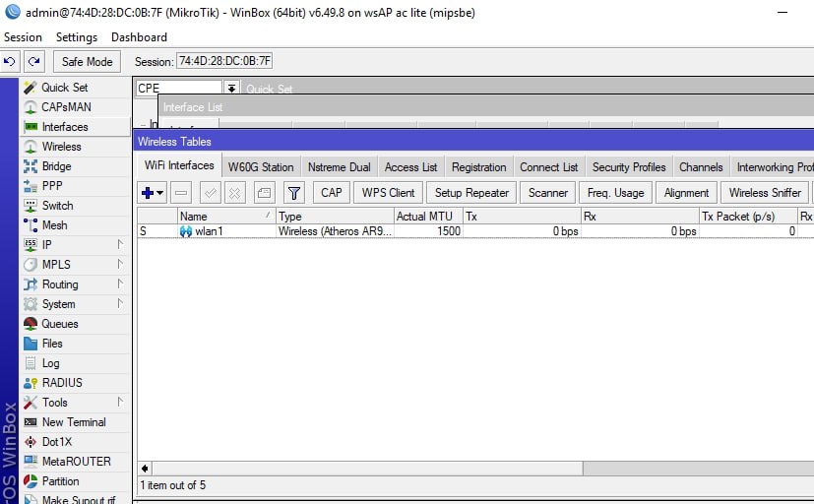Click the CAP button
Viewport: 814px width, 504px height.
[x=331, y=193]
